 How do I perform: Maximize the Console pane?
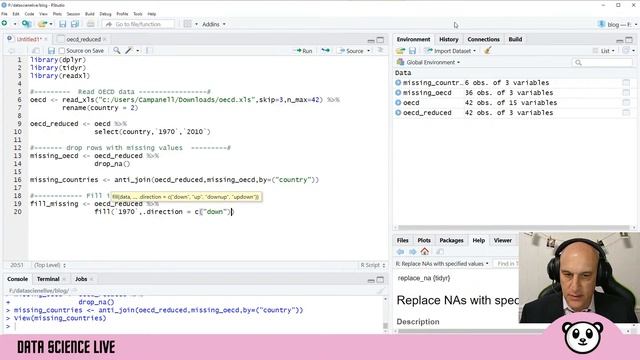(x=380, y=280)
